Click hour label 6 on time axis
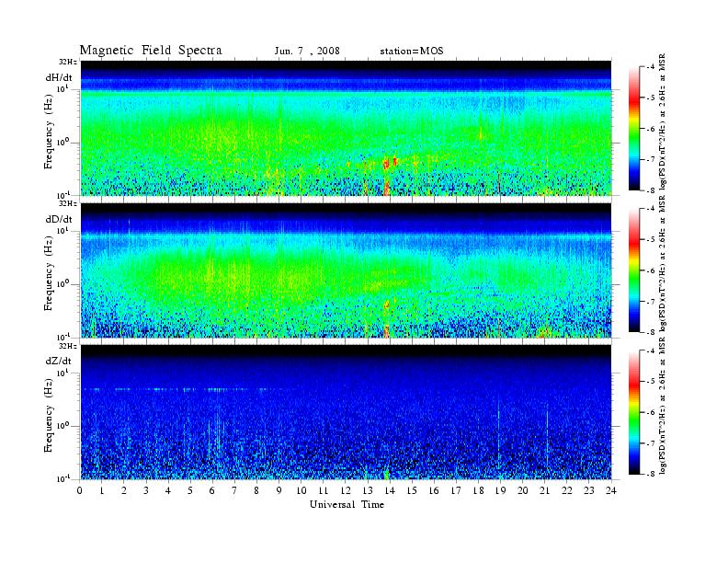Image resolution: width=728 pixels, height=563 pixels. click(212, 490)
